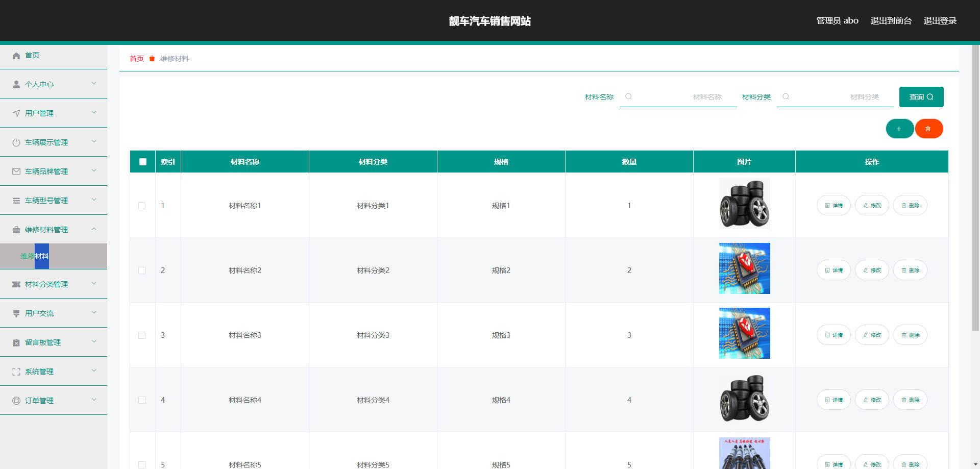Expand 材料分类管理 using its chevron
The height and width of the screenshot is (469, 980).
94,283
